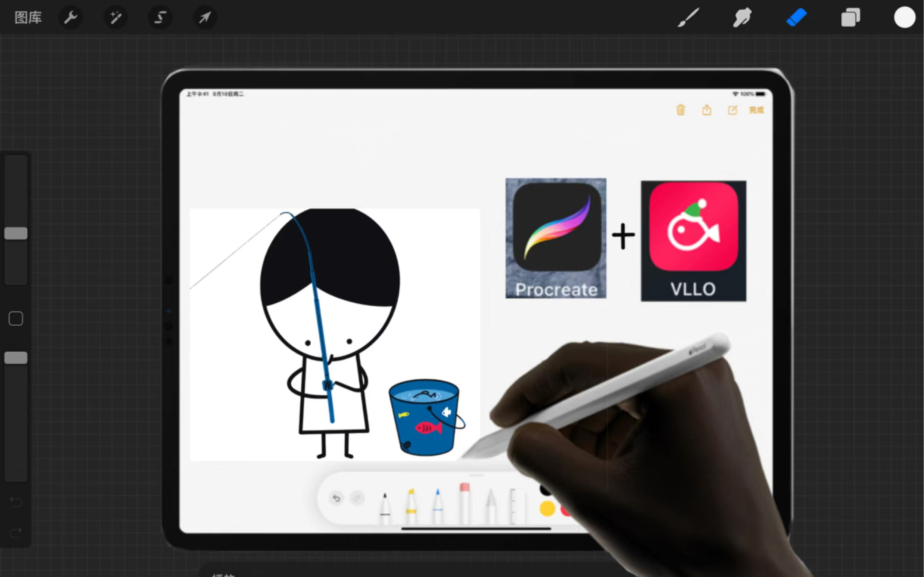Open the 图库 gallery
The image size is (924, 577).
pos(28,18)
